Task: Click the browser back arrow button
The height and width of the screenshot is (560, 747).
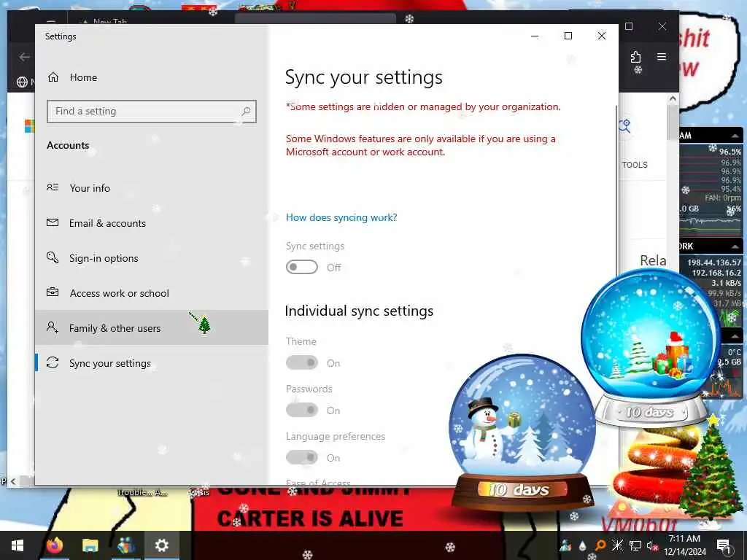Action: (24, 57)
